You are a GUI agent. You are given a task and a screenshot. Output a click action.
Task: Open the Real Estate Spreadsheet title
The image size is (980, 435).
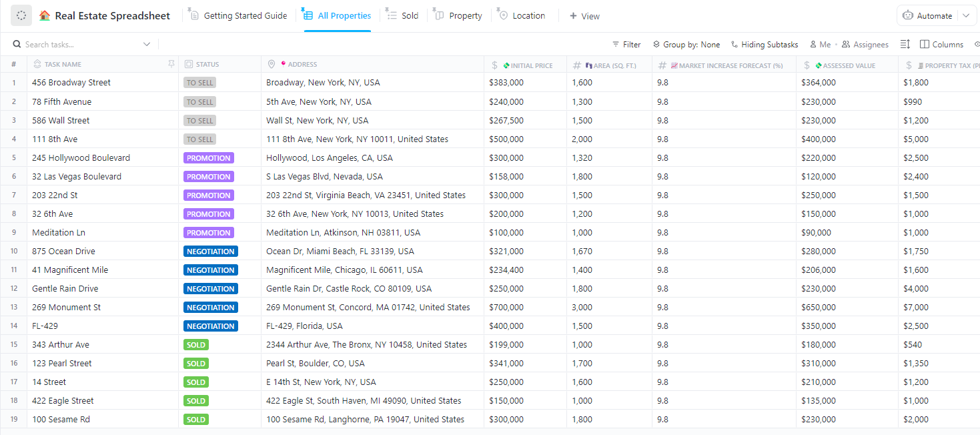pyautogui.click(x=112, y=15)
